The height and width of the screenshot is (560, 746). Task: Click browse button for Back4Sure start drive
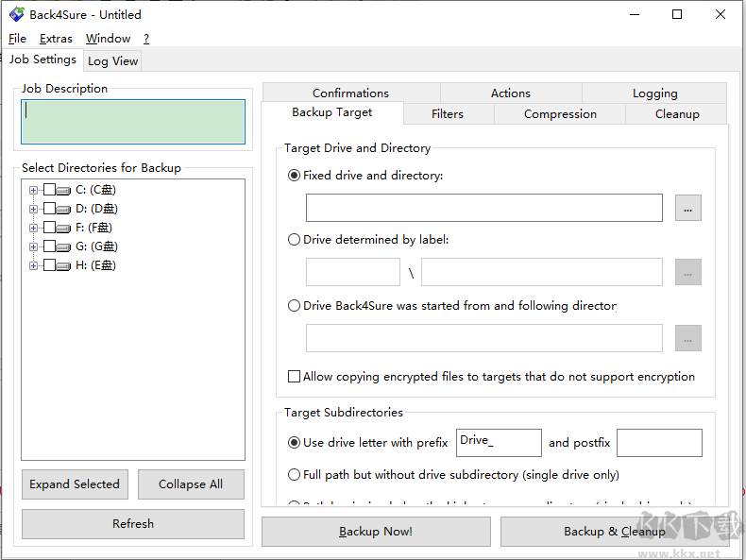coord(688,338)
